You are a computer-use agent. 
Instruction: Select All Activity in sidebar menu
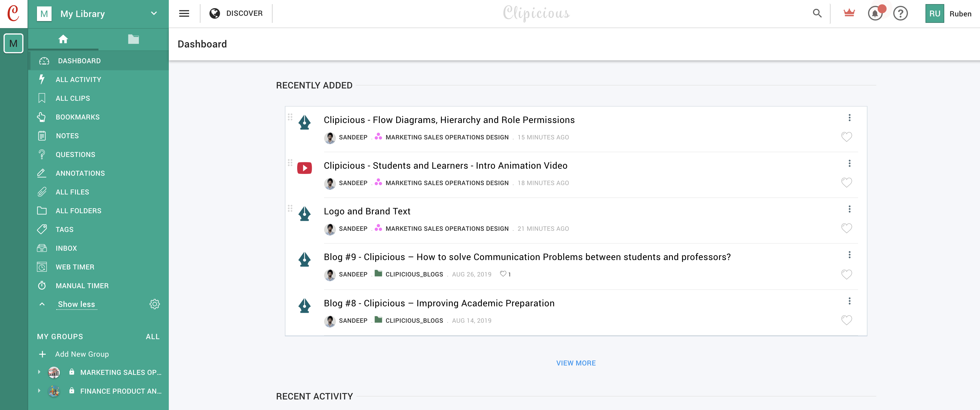click(78, 79)
